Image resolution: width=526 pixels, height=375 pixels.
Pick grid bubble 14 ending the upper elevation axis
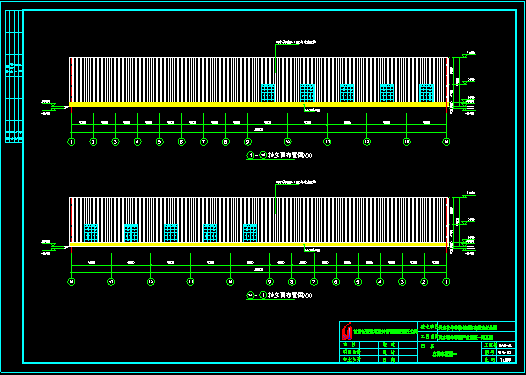click(446, 142)
